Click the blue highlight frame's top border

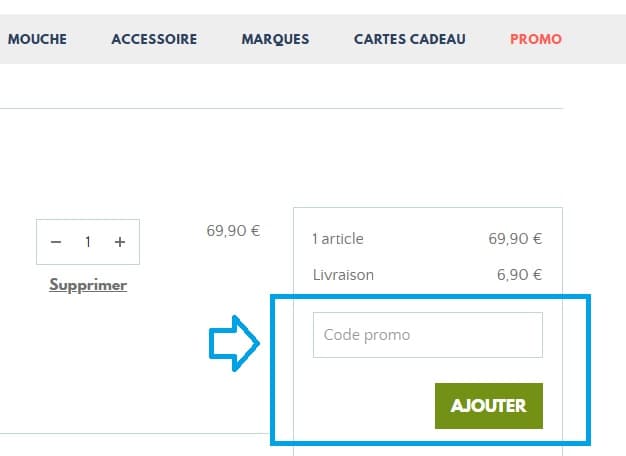(x=430, y=297)
